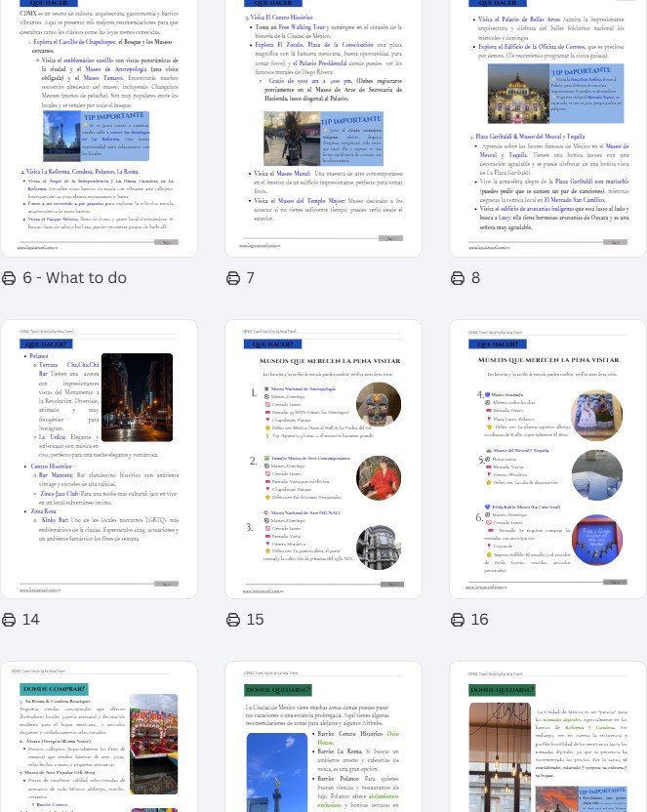Open page 8 thumbnail with Bellas Artes photo
The height and width of the screenshot is (812, 647).
(547, 128)
